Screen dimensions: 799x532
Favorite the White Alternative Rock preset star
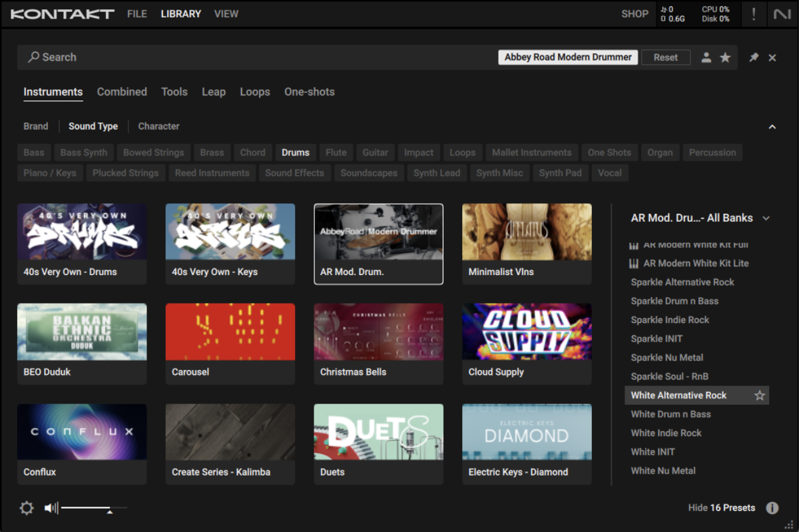(x=759, y=396)
